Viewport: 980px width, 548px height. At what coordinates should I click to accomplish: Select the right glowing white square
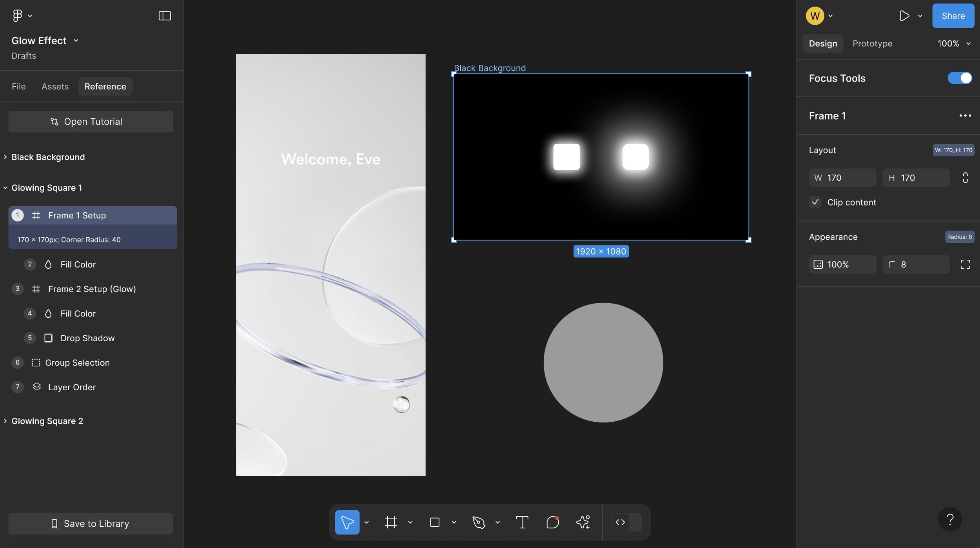[635, 157]
